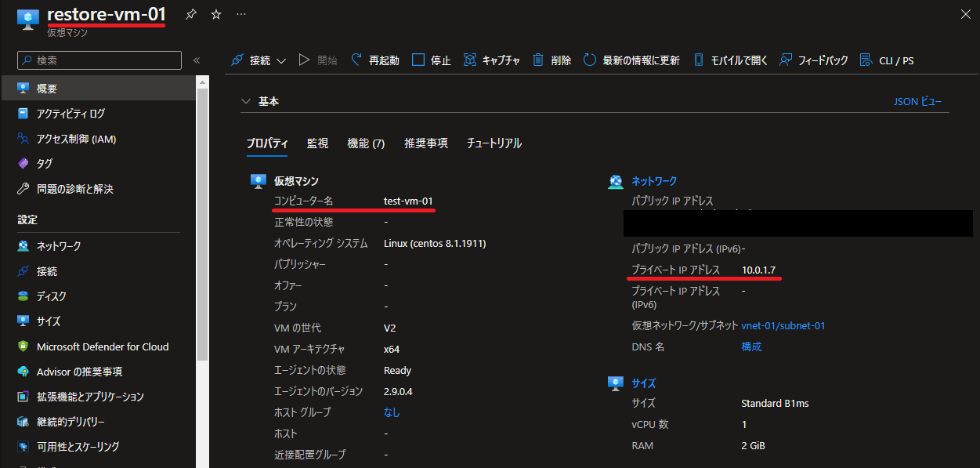Switch to the 機能 (7) tab
Image resolution: width=980 pixels, height=468 pixels.
coord(366,143)
